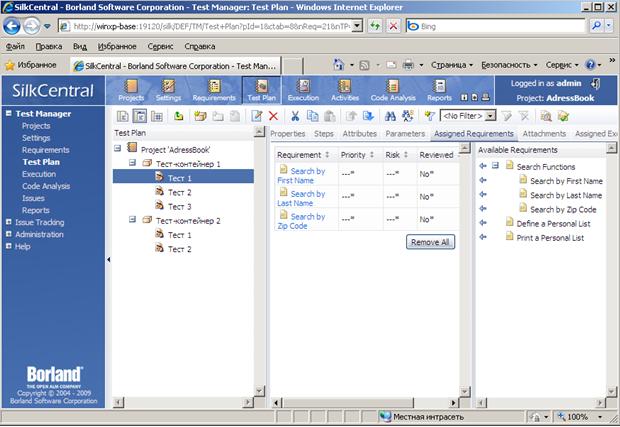Switch to the Grid View icon

click(157, 116)
